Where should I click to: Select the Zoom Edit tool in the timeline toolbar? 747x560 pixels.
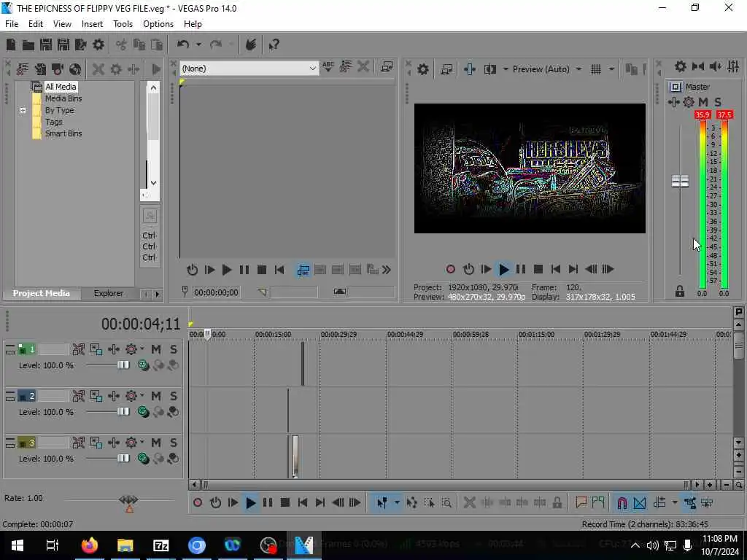(446, 503)
